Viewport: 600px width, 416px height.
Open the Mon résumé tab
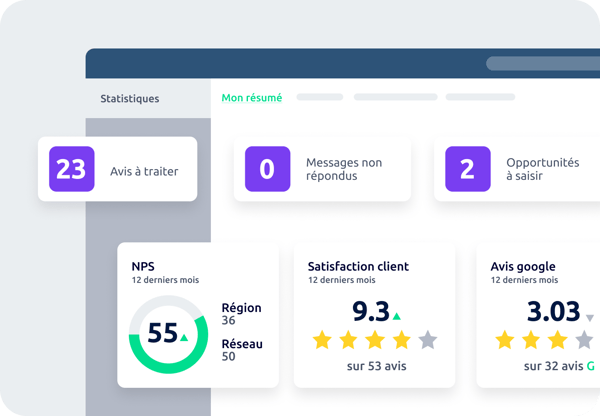click(251, 98)
